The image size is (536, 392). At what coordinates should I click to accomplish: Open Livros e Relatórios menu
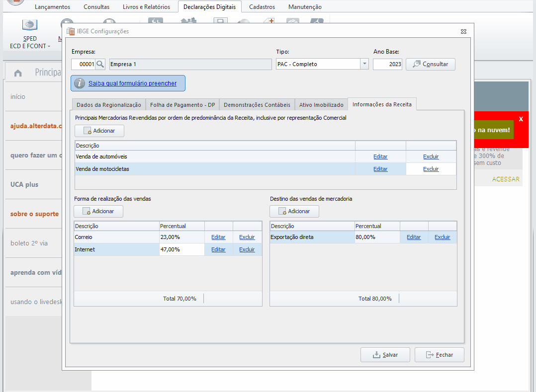146,7
